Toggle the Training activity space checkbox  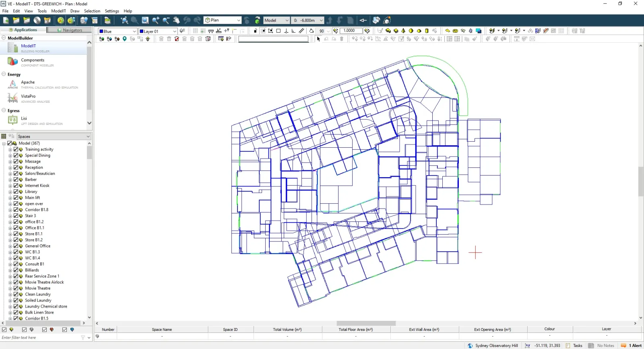pos(16,149)
